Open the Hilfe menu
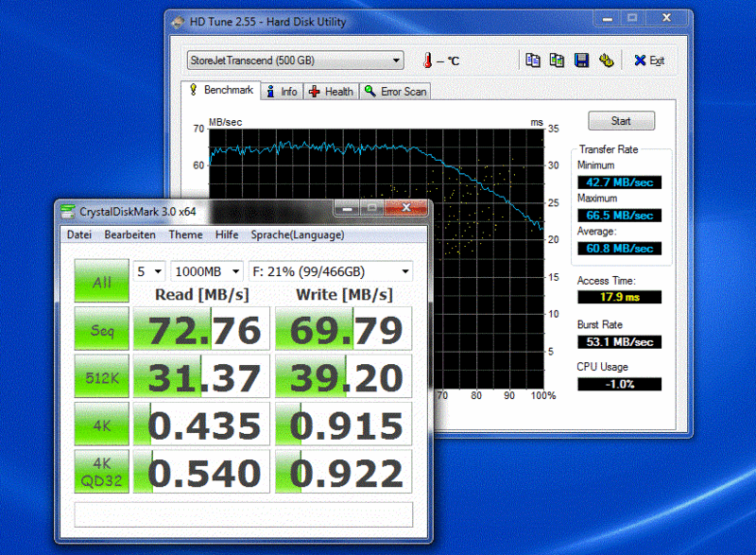 [x=227, y=234]
